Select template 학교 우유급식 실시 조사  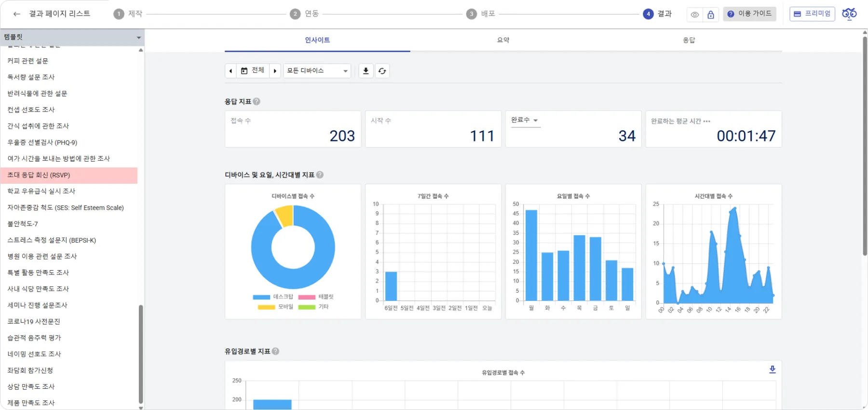[69, 191]
